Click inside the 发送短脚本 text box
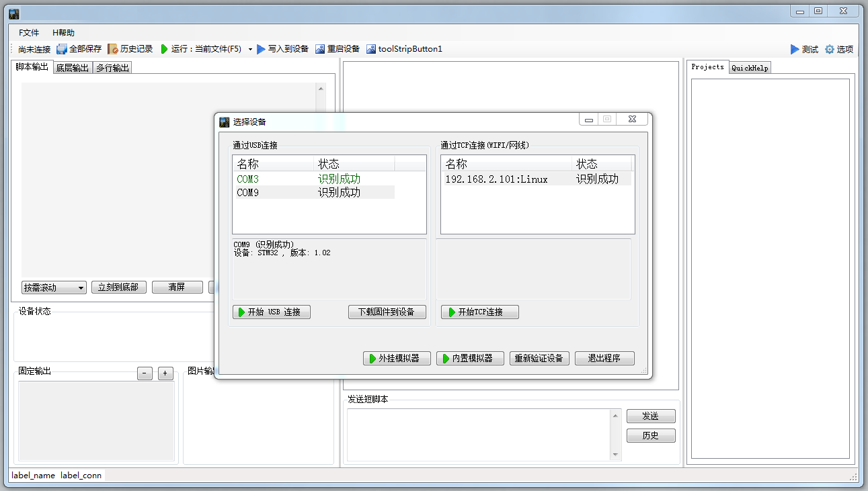This screenshot has height=491, width=868. [479, 435]
